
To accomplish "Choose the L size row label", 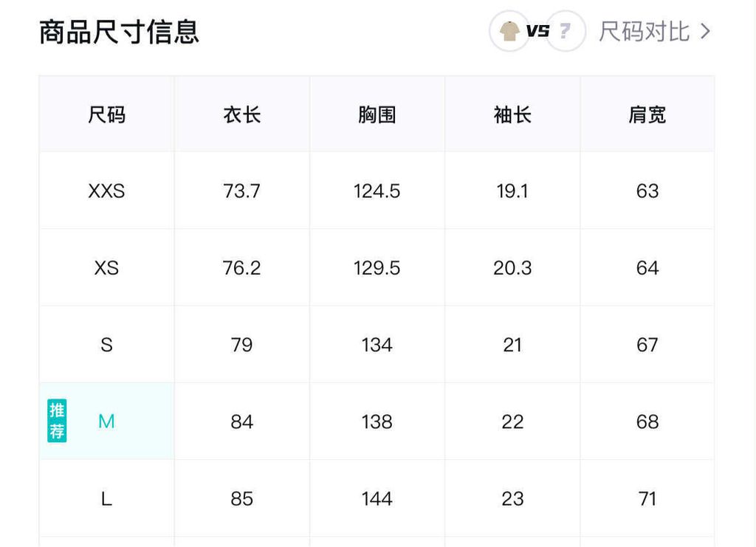I will click(x=106, y=499).
